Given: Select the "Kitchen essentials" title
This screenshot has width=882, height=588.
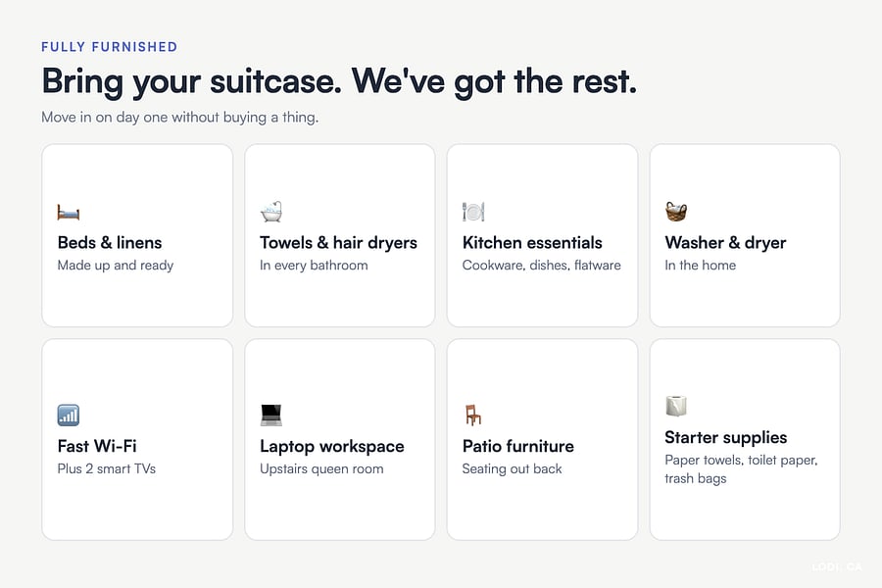Looking at the screenshot, I should [x=532, y=242].
